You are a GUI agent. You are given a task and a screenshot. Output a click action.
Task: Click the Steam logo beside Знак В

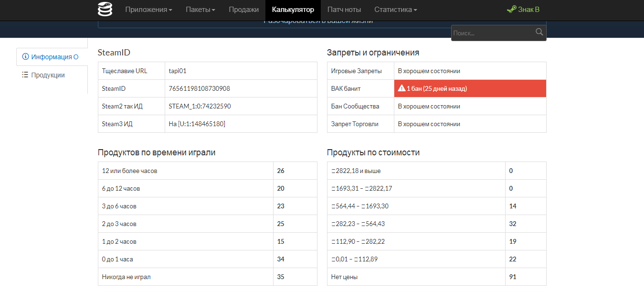tap(511, 10)
